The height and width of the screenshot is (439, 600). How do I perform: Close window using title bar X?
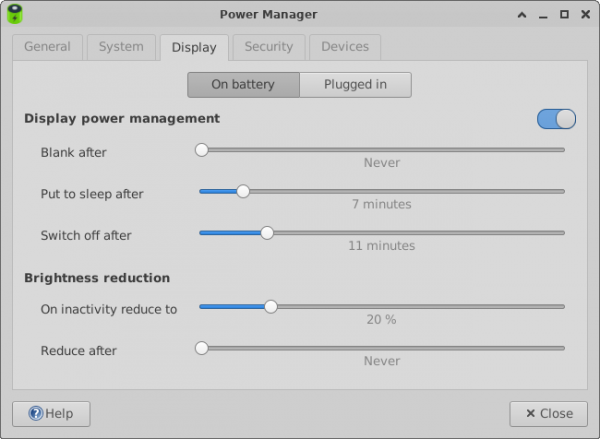tap(585, 15)
